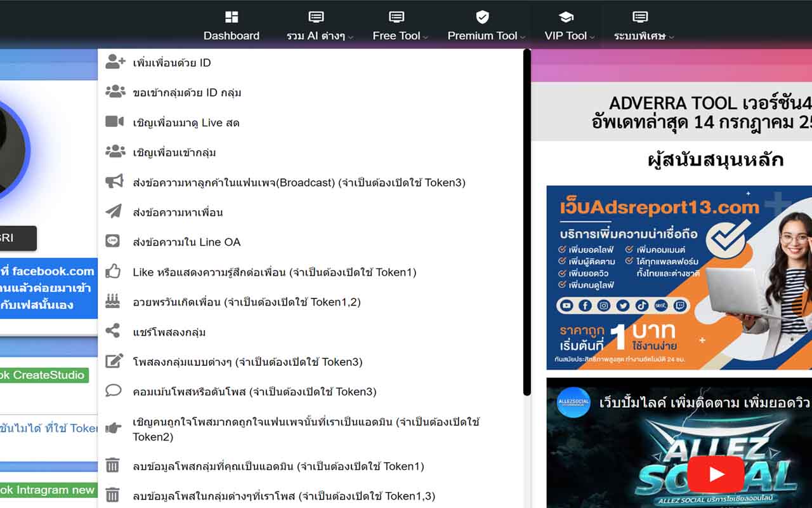Select the video camera icon for Live invite

[x=114, y=122]
